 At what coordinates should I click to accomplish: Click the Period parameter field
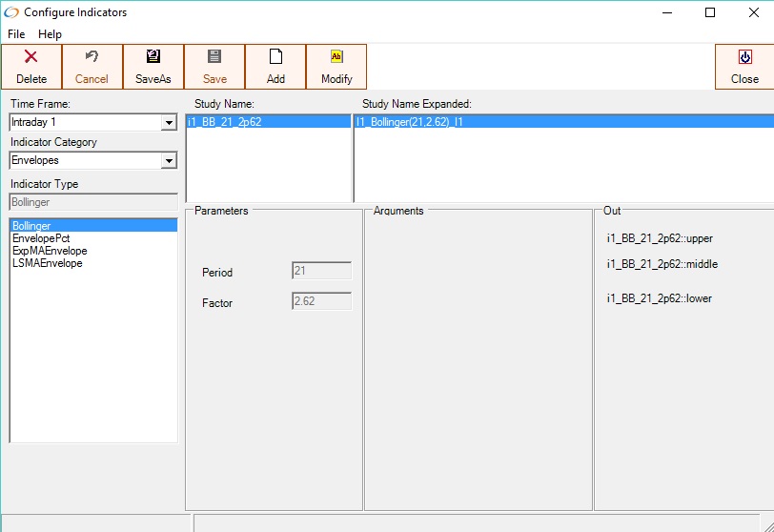tap(321, 272)
